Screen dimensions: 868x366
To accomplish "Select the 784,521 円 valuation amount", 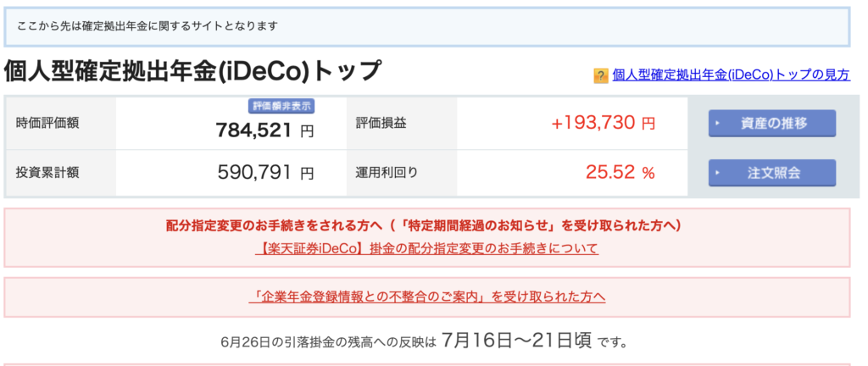I will 264,130.
